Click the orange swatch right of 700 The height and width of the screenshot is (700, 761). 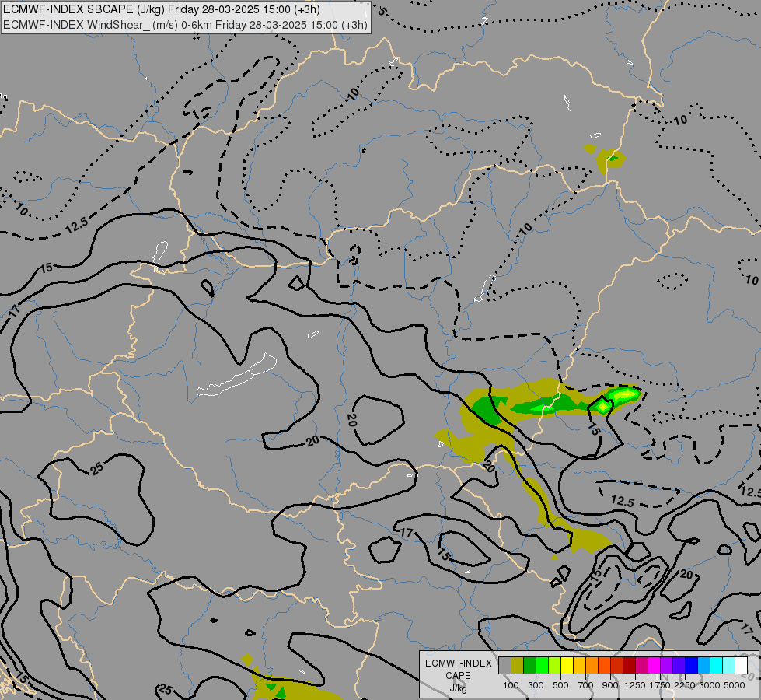pos(592,666)
